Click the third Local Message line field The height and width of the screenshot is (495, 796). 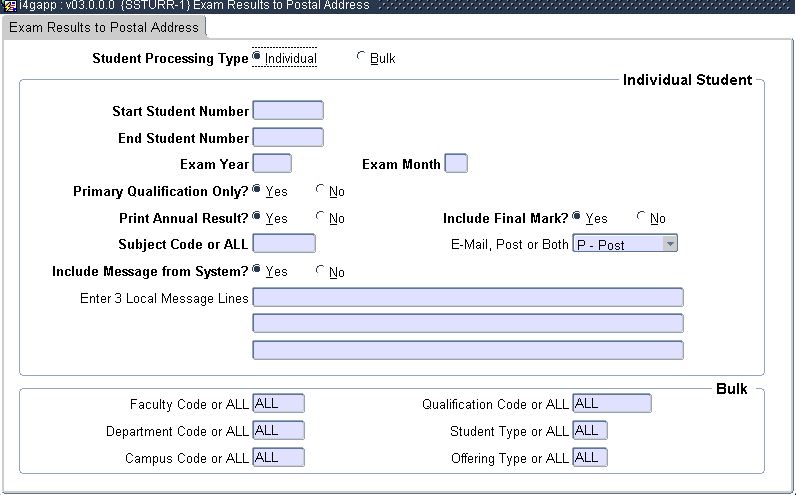click(x=468, y=350)
